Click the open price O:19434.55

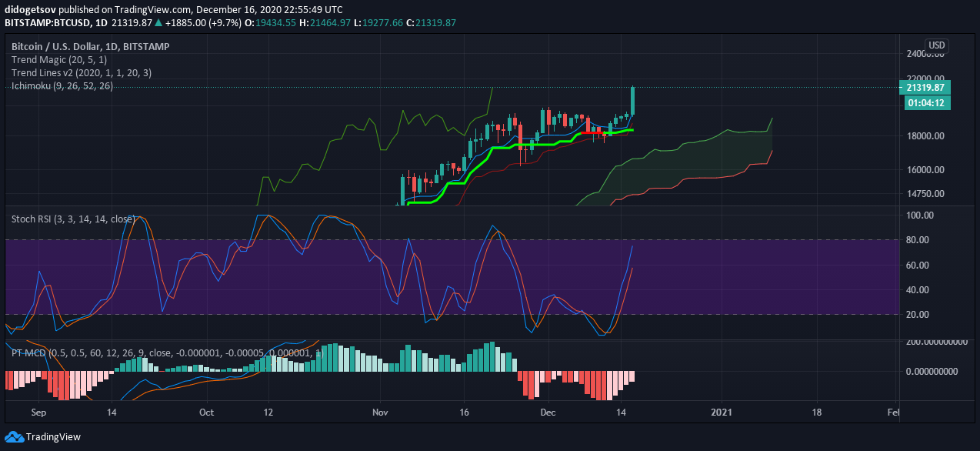point(271,23)
